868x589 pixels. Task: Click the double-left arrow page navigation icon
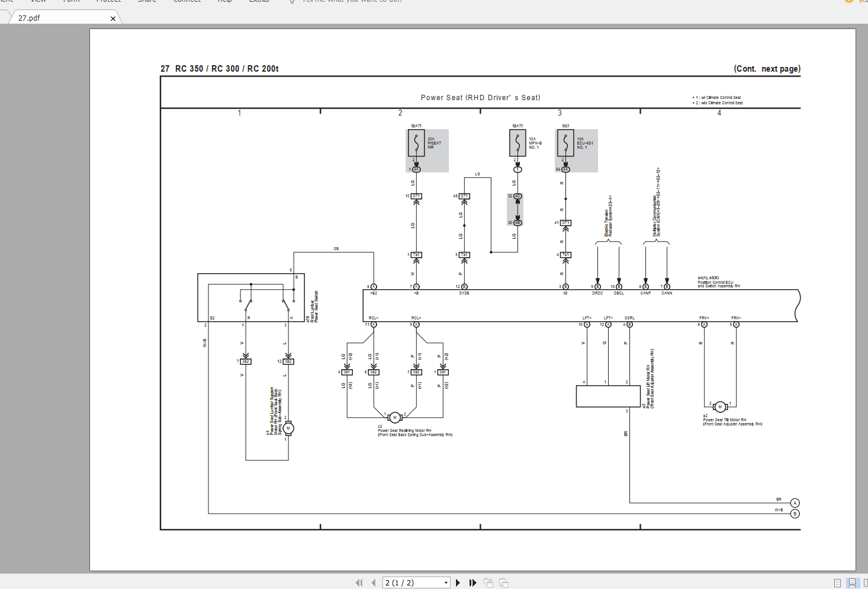[x=359, y=582]
